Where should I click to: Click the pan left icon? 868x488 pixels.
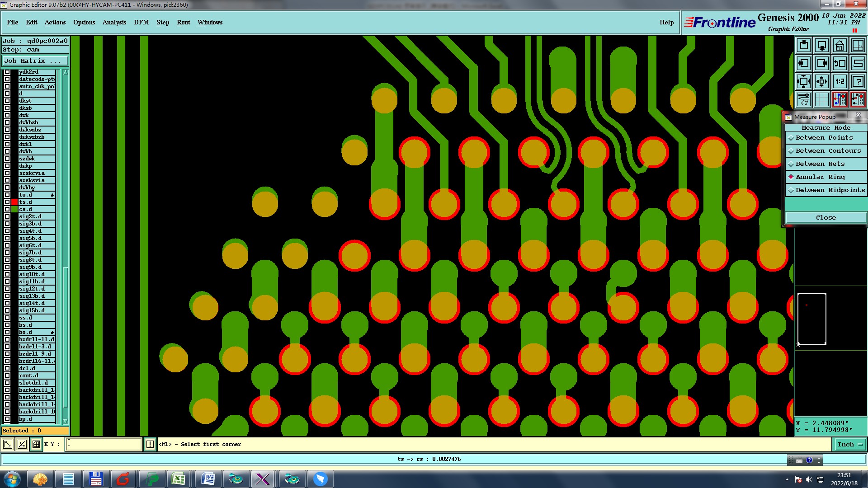[803, 63]
